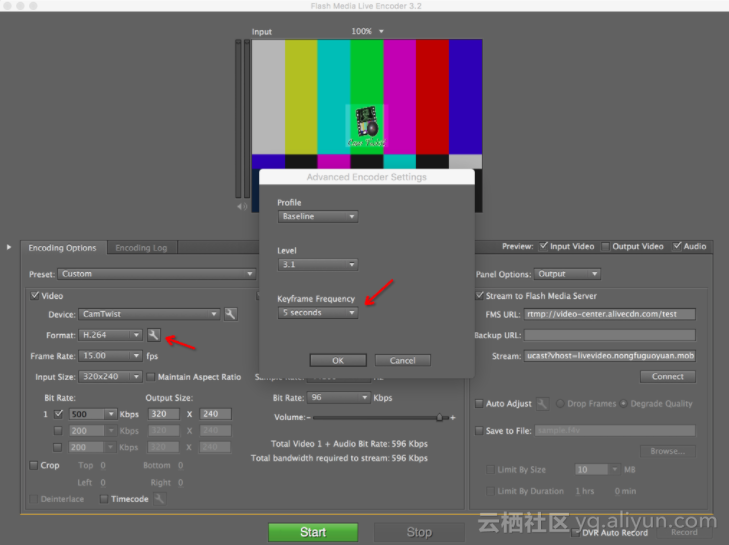Enable the Crop checkbox

pos(33,465)
